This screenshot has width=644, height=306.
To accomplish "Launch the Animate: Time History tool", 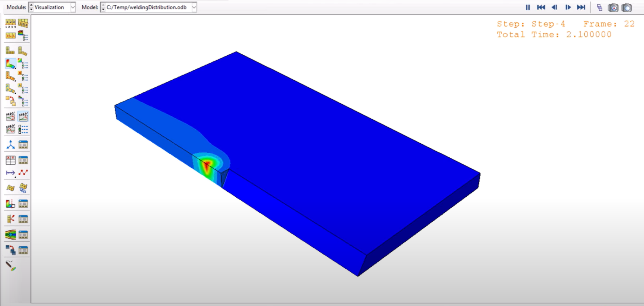I will tap(23, 116).
